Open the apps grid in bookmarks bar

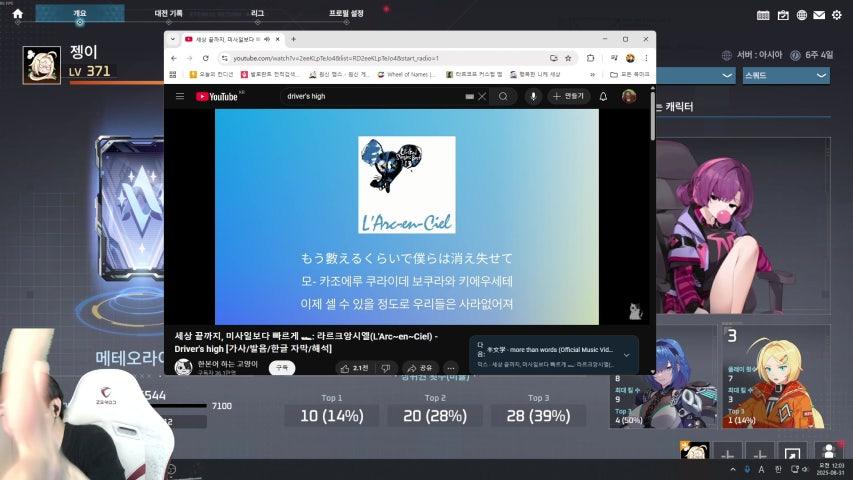(x=173, y=75)
